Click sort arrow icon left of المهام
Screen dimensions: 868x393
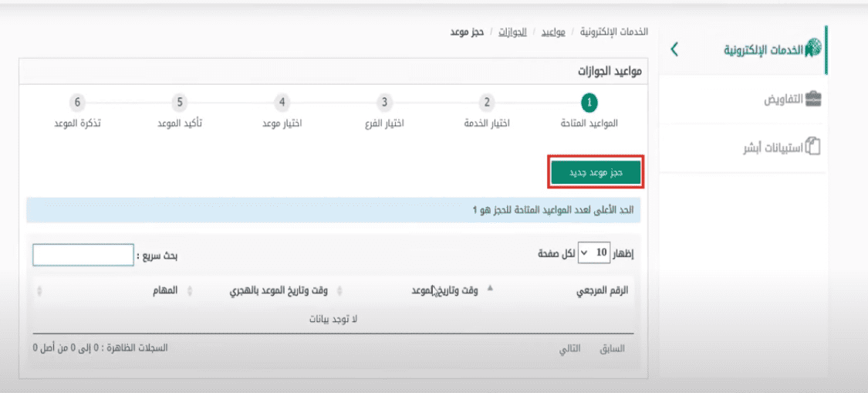point(39,291)
